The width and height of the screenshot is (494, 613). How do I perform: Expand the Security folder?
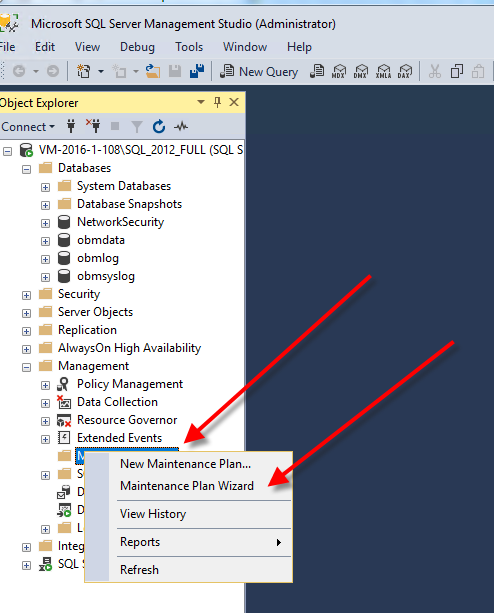click(26, 295)
